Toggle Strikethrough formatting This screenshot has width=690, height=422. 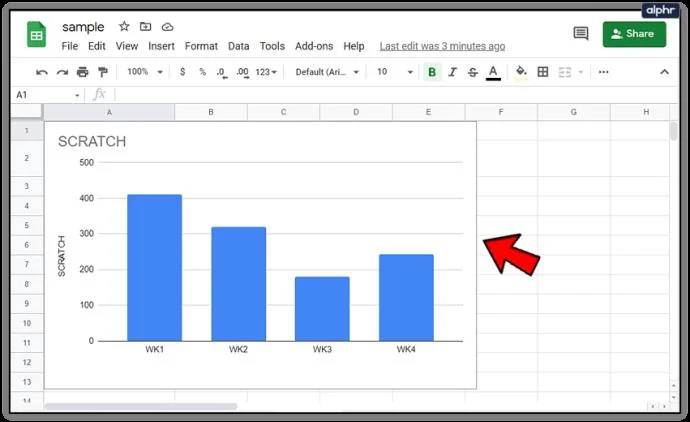coord(473,72)
